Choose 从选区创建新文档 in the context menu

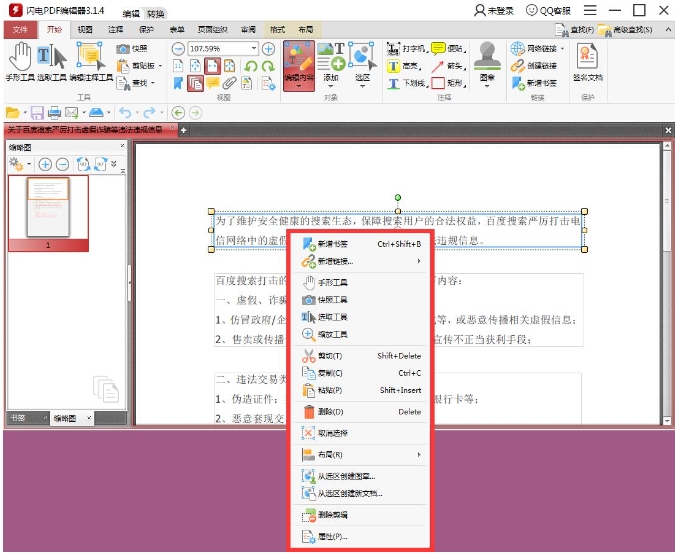click(x=361, y=494)
